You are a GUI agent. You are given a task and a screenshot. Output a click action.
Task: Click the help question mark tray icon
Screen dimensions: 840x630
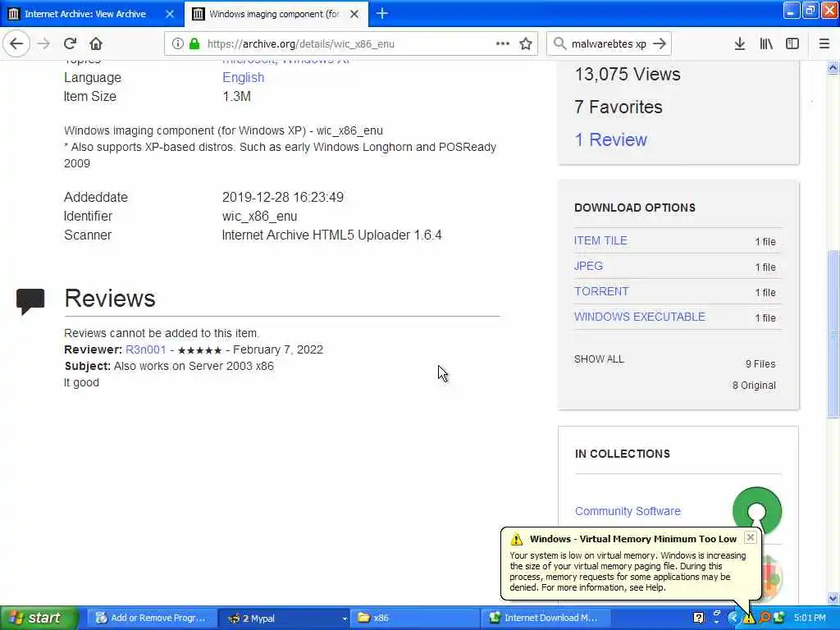(x=698, y=618)
